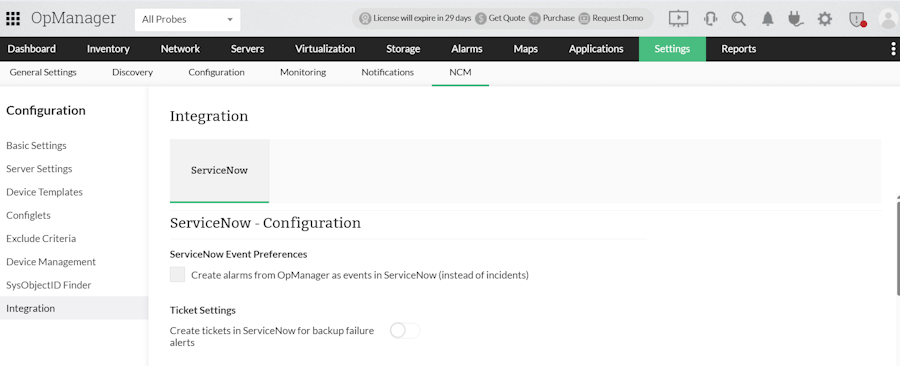
Task: Click the Request Demo link
Action: [x=618, y=18]
